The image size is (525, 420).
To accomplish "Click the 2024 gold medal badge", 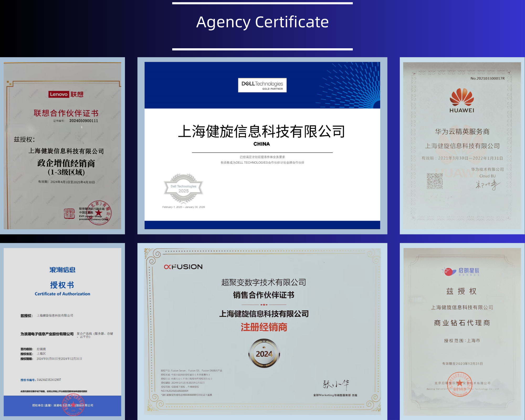I will (264, 353).
